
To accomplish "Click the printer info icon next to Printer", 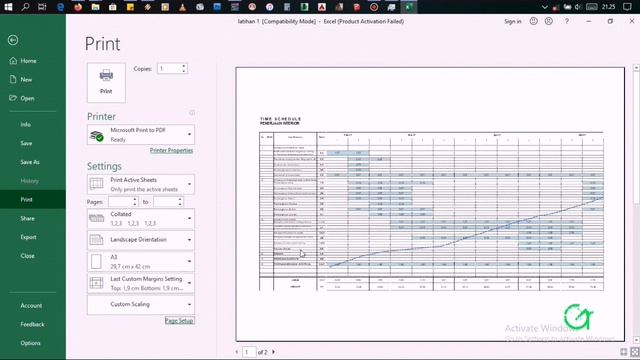I will pos(192,113).
